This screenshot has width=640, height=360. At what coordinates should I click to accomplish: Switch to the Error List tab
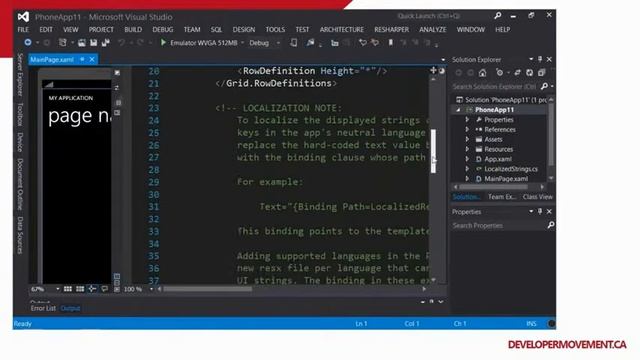click(x=43, y=308)
